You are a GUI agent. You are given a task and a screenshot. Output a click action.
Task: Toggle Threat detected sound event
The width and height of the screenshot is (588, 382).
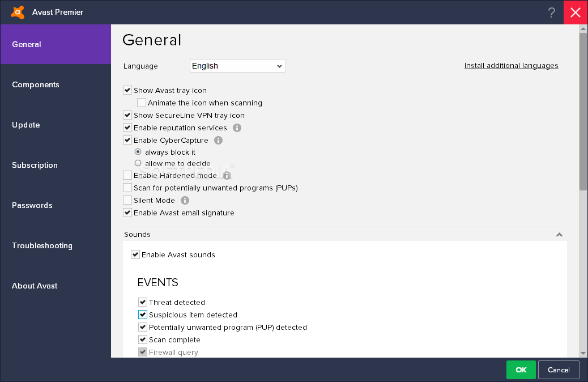coord(143,303)
